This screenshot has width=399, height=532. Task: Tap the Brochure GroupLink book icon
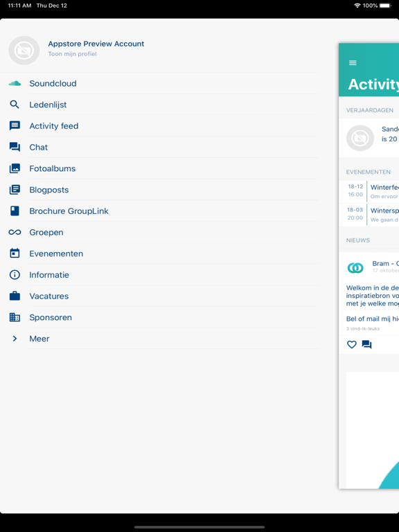coord(15,211)
